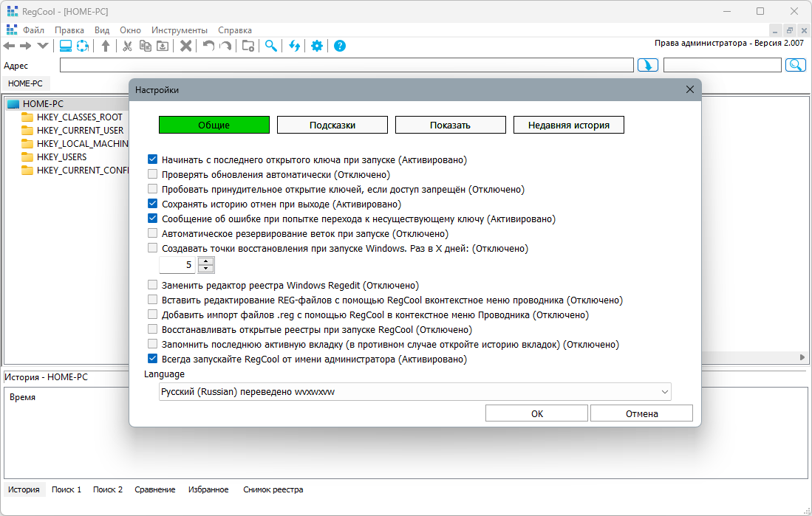Uncheck 'Всегда запускайте RegCool от имени администратора'
This screenshot has width=812, height=516.
(x=152, y=359)
